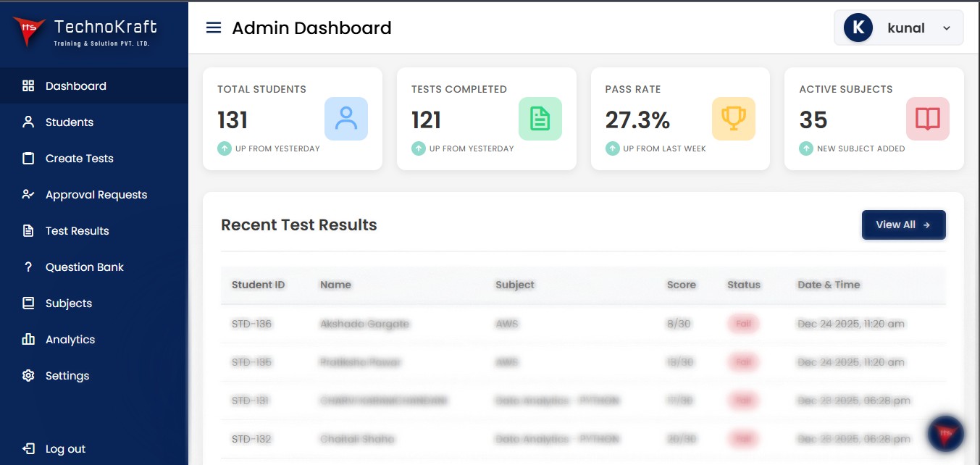Open Students via the person icon
The height and width of the screenshot is (465, 980).
28,122
